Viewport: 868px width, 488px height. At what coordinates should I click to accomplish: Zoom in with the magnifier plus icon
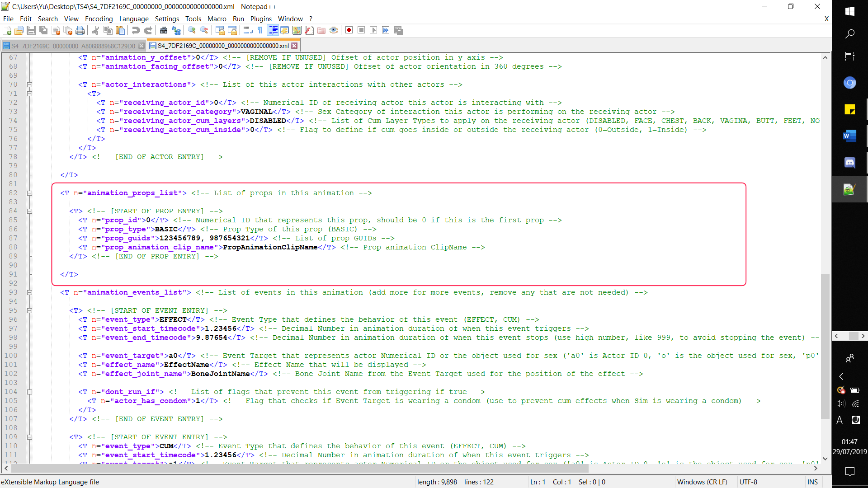[192, 30]
